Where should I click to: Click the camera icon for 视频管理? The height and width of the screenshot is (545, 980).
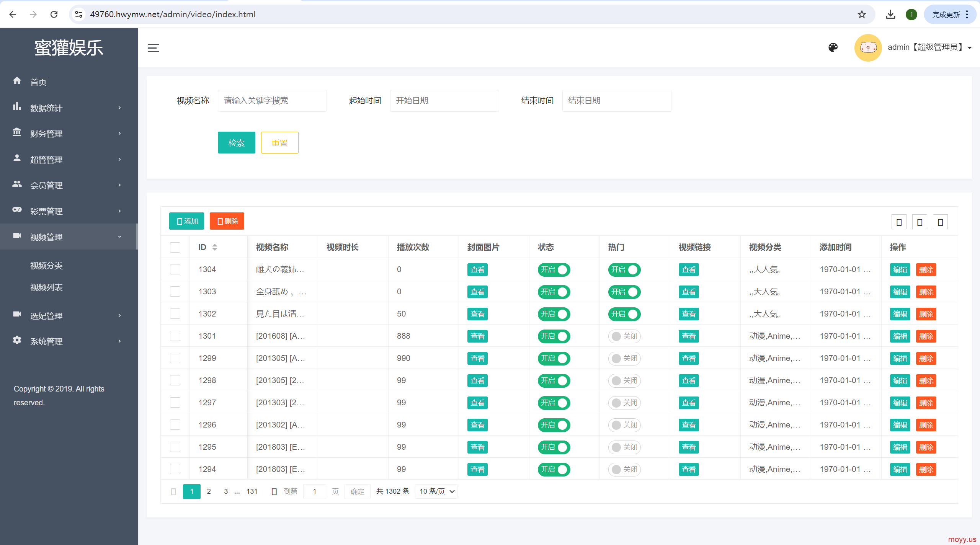click(17, 235)
